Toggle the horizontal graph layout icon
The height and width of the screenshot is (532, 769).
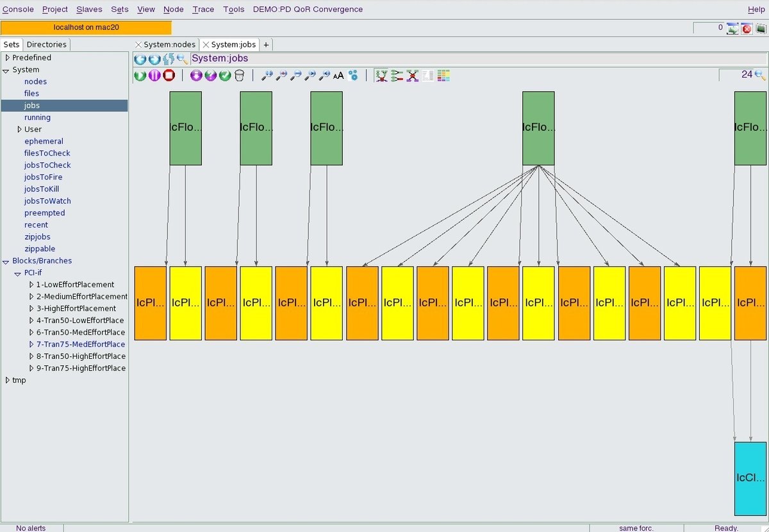[x=397, y=76]
